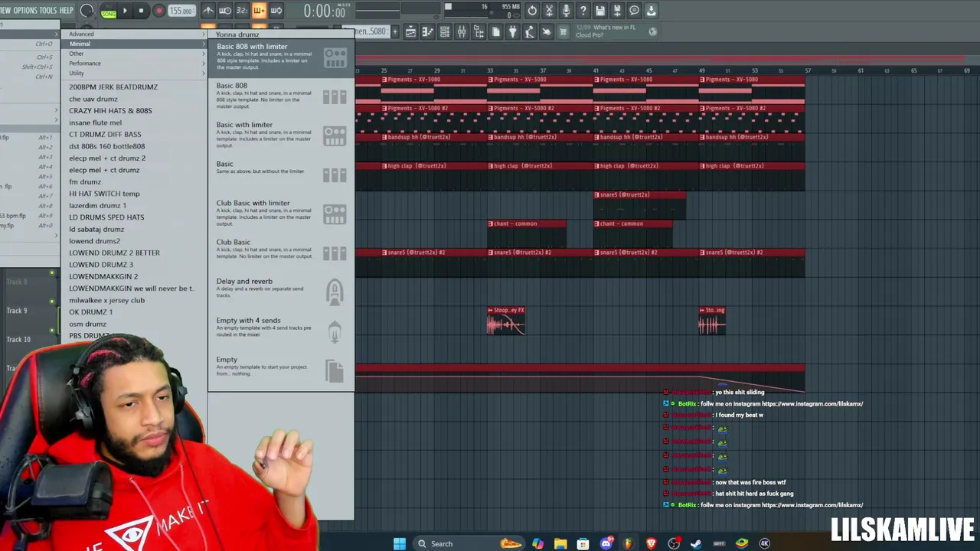
Task: Toggle the 3-2-1 countdown before recording
Action: tap(242, 11)
